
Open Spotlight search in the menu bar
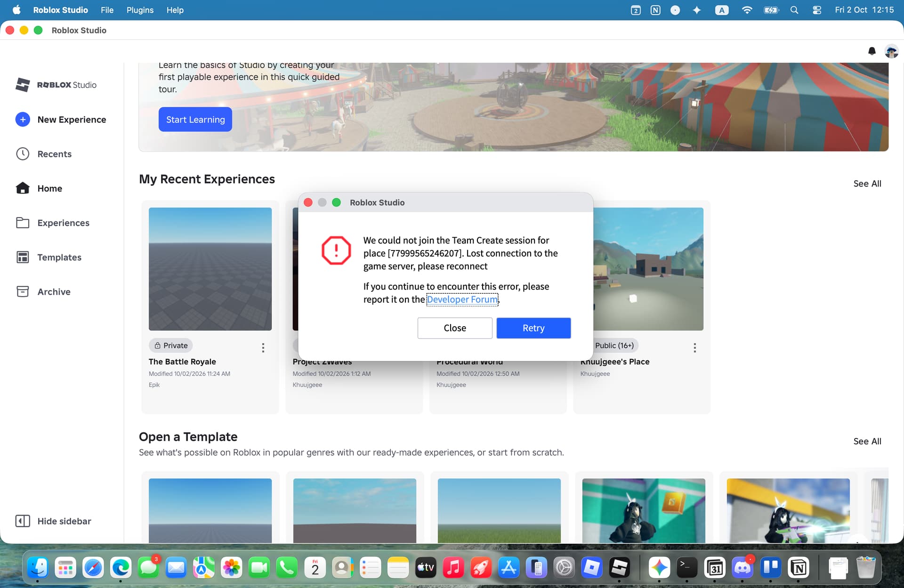pos(794,10)
